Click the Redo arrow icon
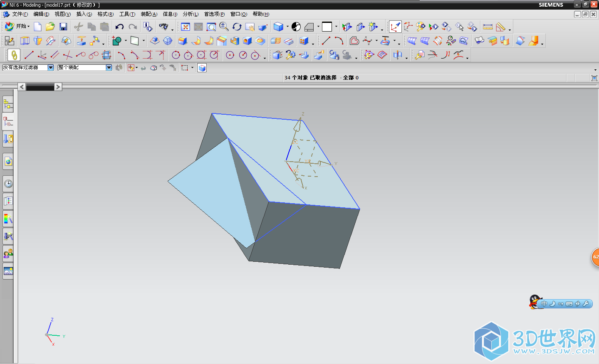The height and width of the screenshot is (364, 599). pyautogui.click(x=133, y=27)
